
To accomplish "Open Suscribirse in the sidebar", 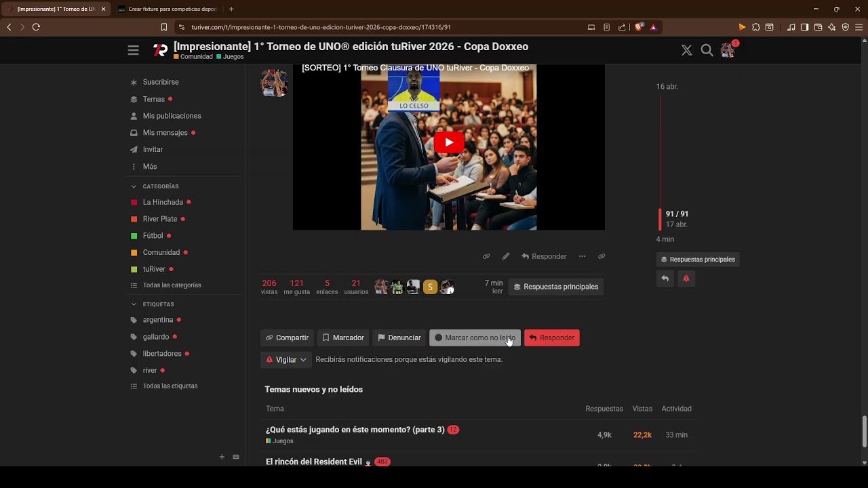I will (161, 82).
